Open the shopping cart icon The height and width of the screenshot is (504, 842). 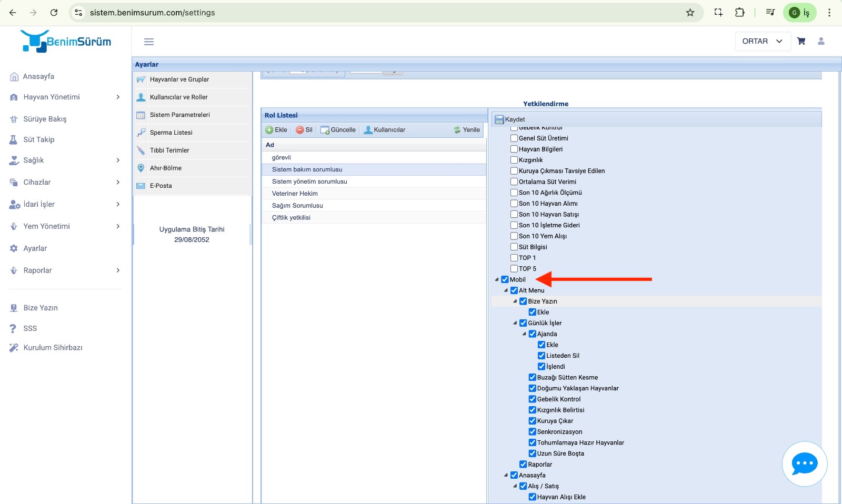(x=801, y=41)
